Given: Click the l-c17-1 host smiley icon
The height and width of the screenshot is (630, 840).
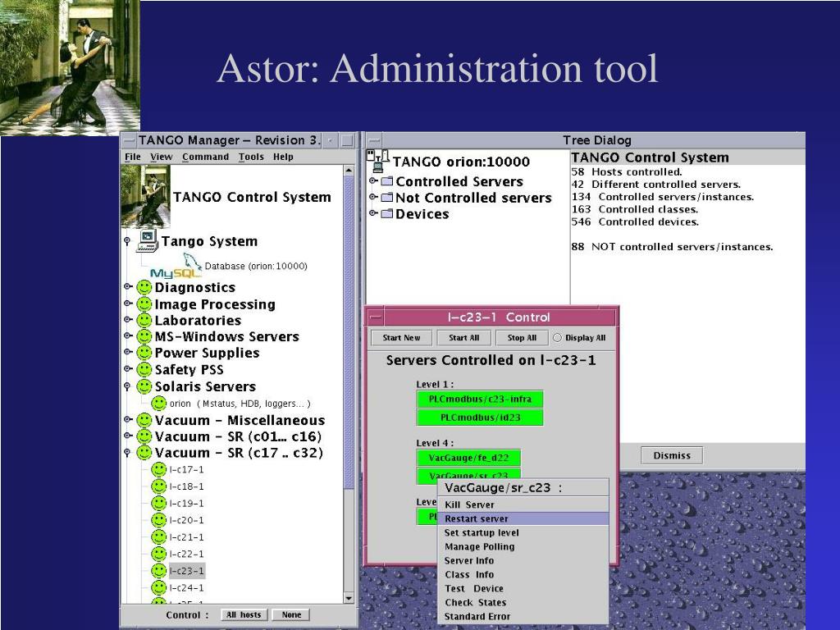Looking at the screenshot, I should point(158,470).
